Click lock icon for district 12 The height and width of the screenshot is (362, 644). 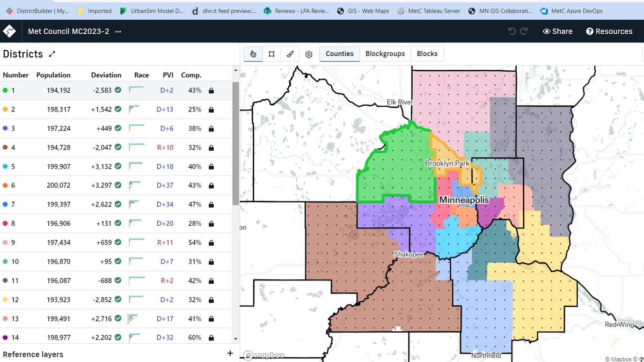[211, 300]
